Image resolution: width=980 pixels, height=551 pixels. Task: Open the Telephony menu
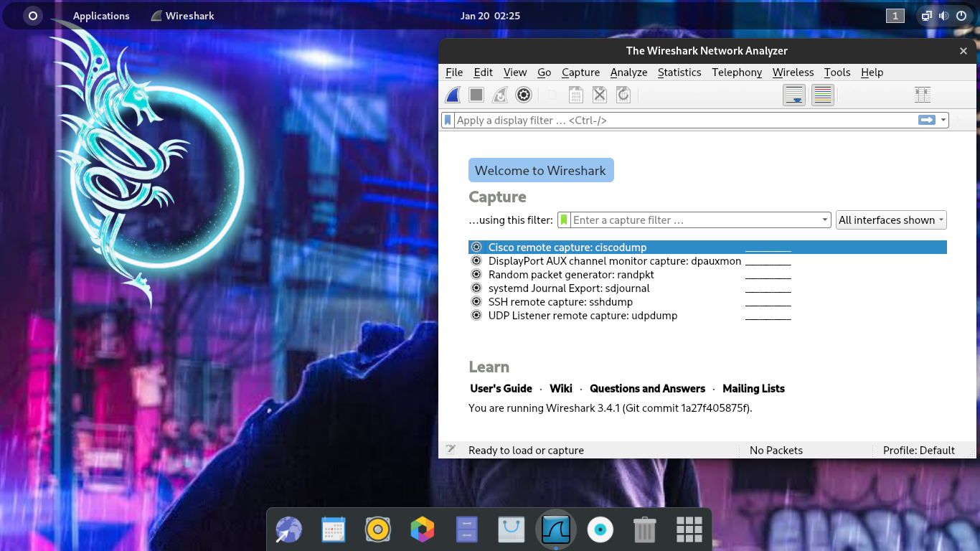(737, 72)
